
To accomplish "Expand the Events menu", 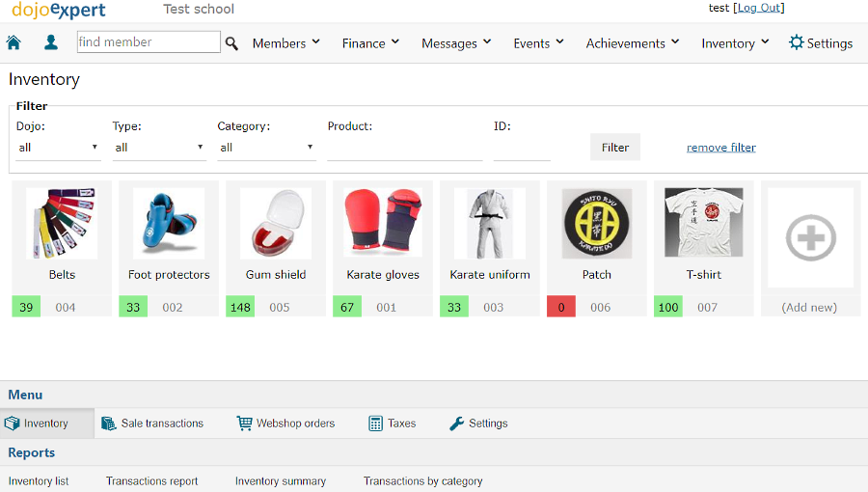I will pos(538,43).
